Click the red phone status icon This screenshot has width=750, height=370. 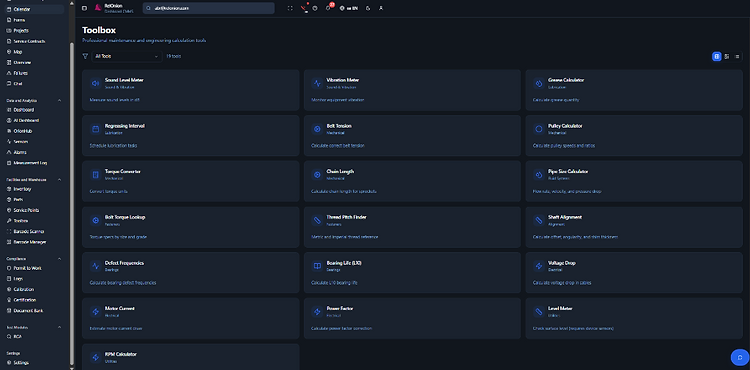point(303,8)
